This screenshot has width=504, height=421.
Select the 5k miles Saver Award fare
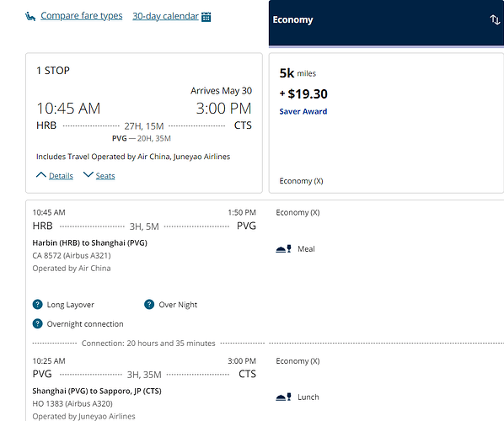point(386,123)
